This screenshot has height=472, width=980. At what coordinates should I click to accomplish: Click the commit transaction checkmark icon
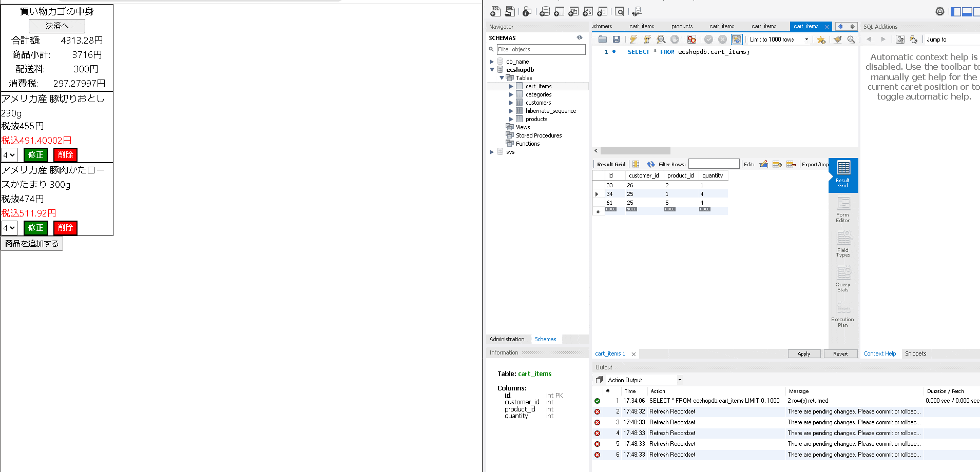(709, 40)
